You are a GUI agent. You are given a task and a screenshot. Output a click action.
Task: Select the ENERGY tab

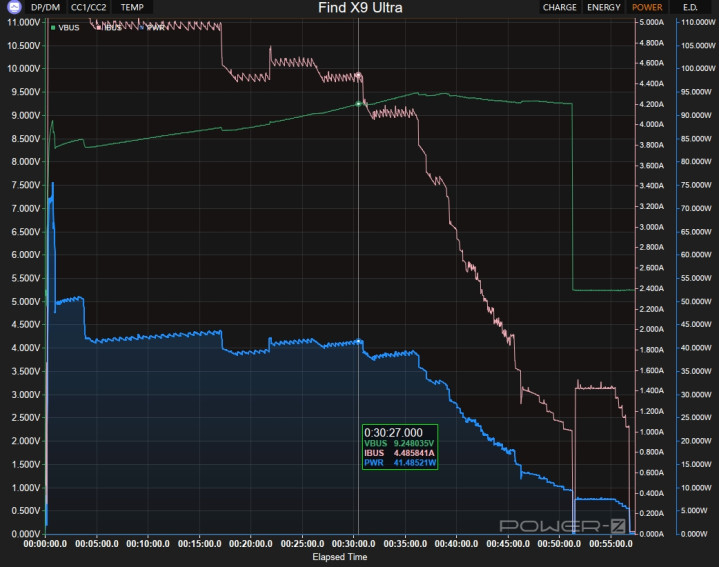[603, 7]
